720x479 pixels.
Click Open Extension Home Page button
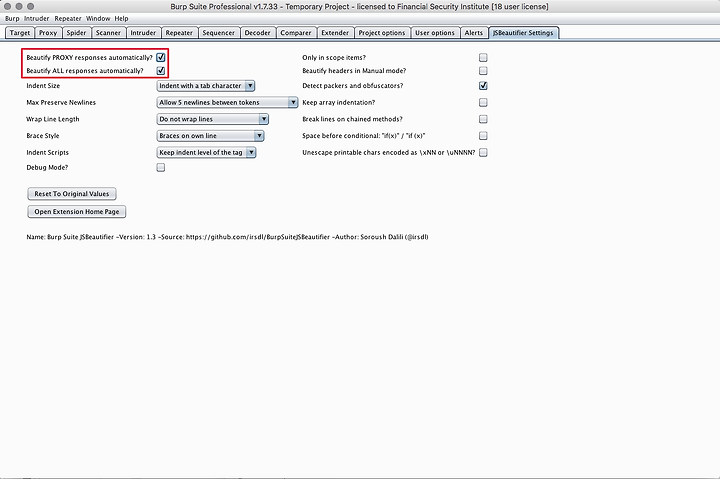click(77, 212)
